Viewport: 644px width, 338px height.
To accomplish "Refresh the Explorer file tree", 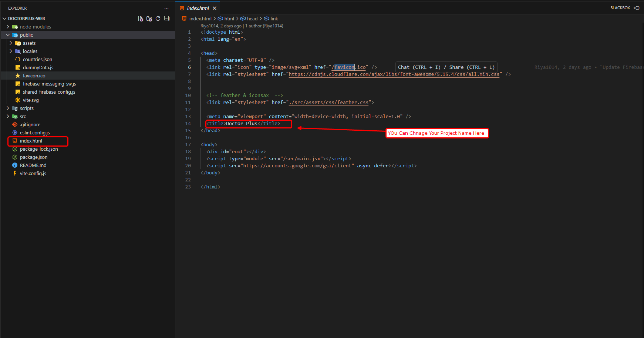I will point(158,18).
